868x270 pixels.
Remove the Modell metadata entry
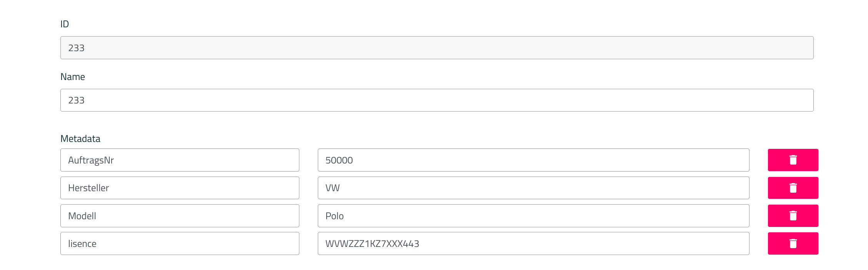pos(793,216)
